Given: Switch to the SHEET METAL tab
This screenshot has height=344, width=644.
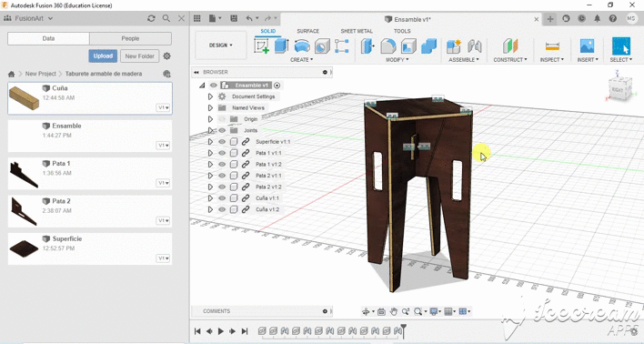Looking at the screenshot, I should pos(357,31).
